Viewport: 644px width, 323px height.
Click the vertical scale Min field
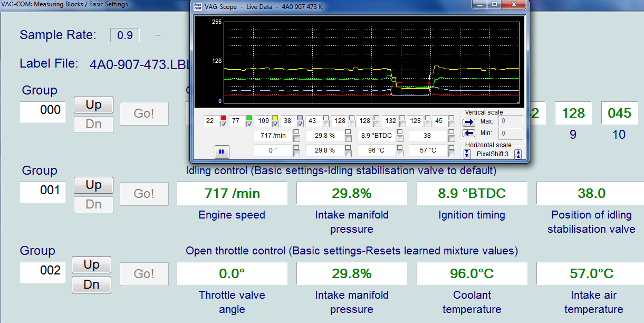(511, 134)
